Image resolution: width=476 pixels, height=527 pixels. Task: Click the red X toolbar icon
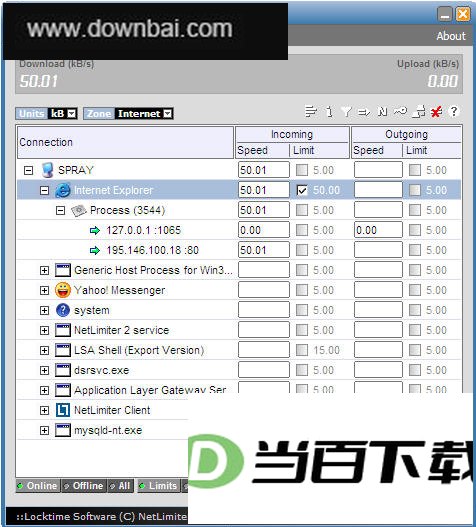click(x=437, y=111)
